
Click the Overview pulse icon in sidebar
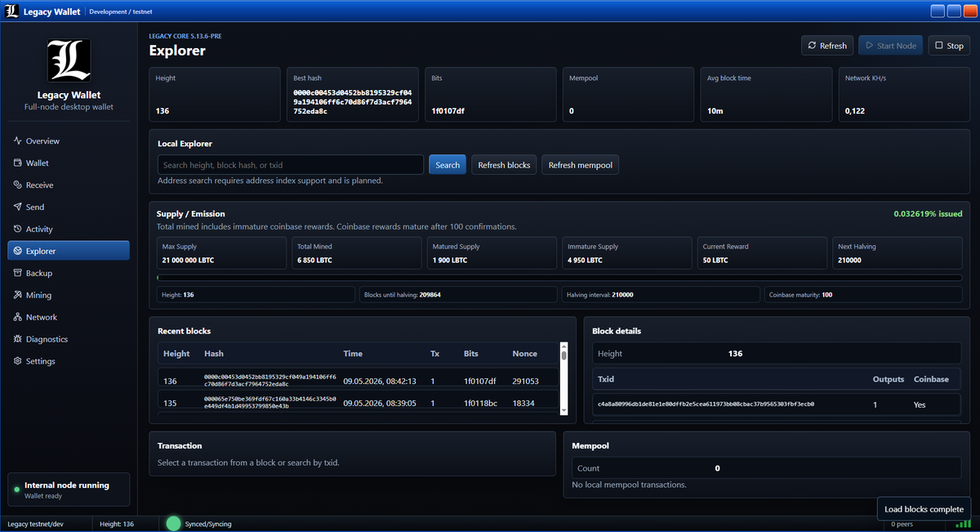tap(18, 141)
